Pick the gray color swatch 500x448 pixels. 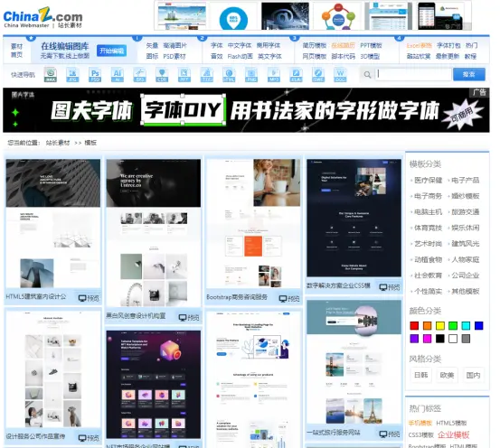[x=466, y=339]
